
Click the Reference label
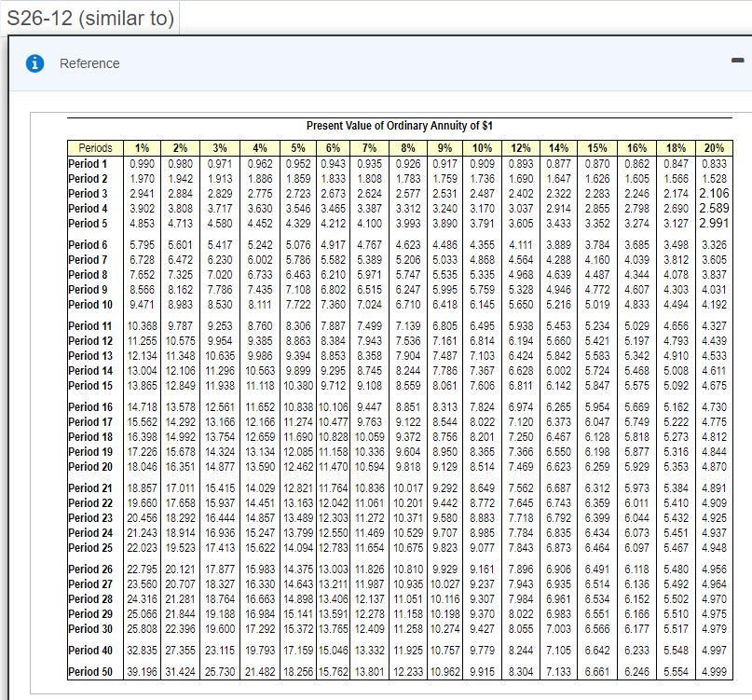[89, 63]
